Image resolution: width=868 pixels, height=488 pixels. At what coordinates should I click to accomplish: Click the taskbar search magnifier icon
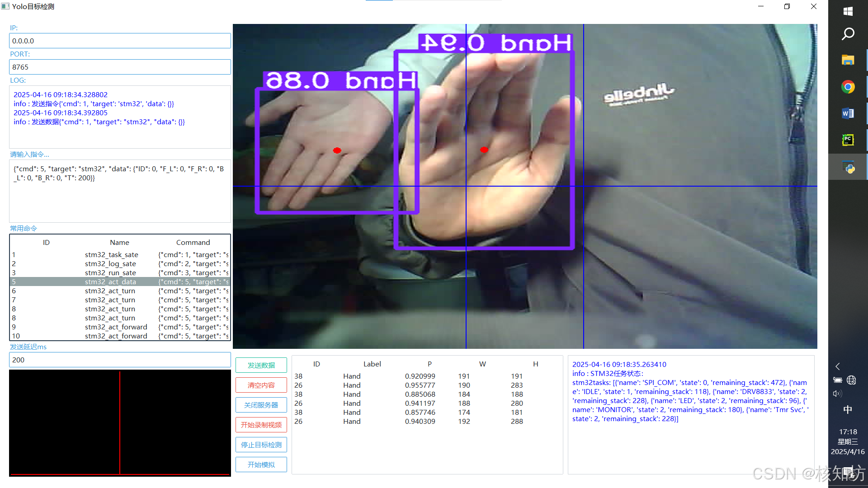click(848, 34)
